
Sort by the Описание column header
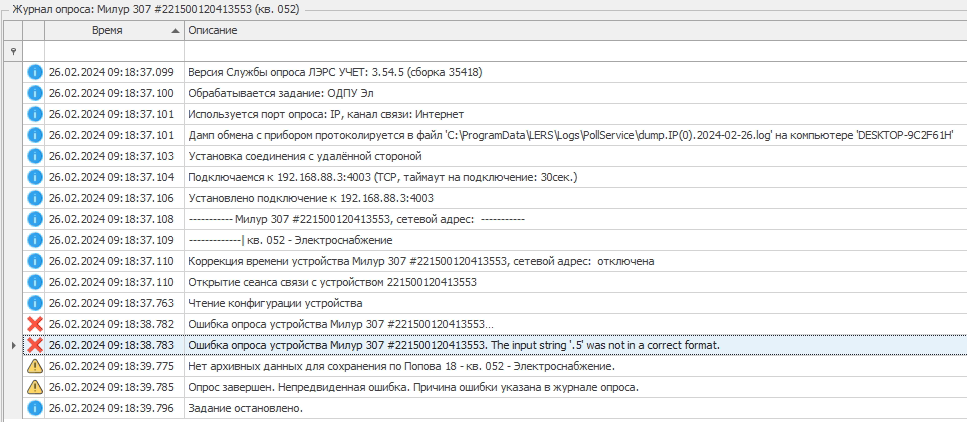click(574, 31)
